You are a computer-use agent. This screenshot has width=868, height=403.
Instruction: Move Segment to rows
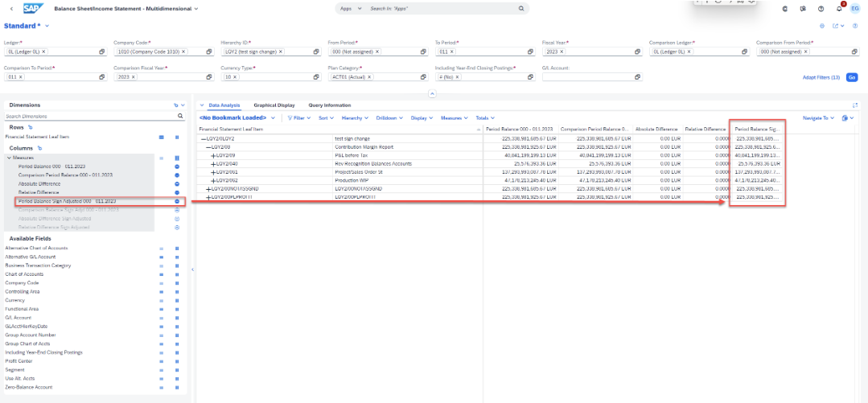pyautogui.click(x=162, y=370)
